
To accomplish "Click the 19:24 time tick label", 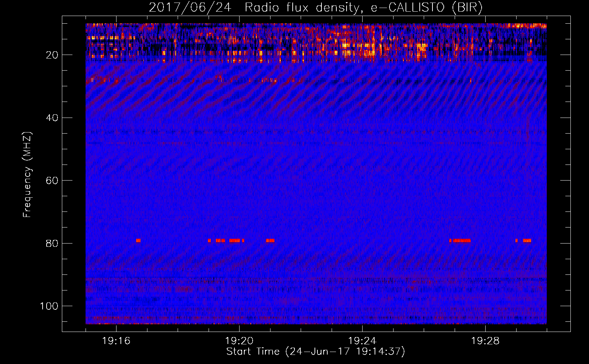I will (x=362, y=341).
